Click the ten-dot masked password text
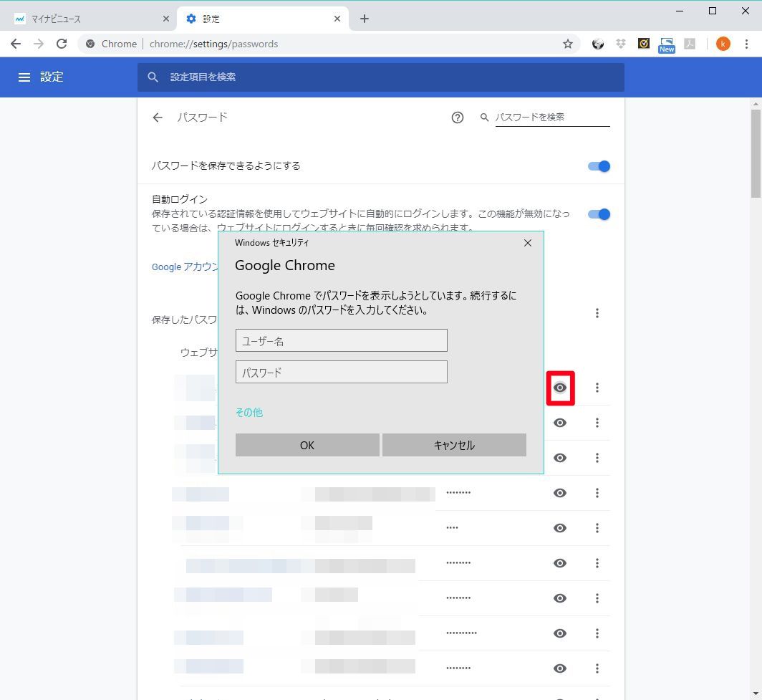 click(461, 633)
